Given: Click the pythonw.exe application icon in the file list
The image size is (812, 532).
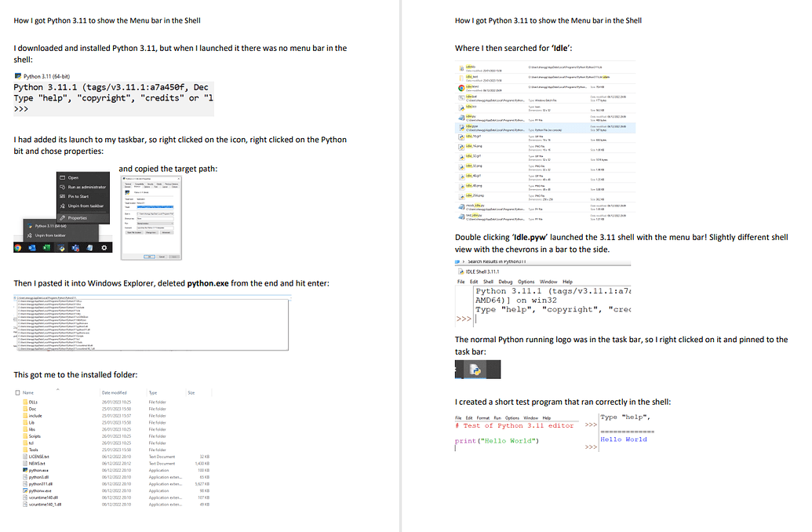Looking at the screenshot, I should click(25, 490).
